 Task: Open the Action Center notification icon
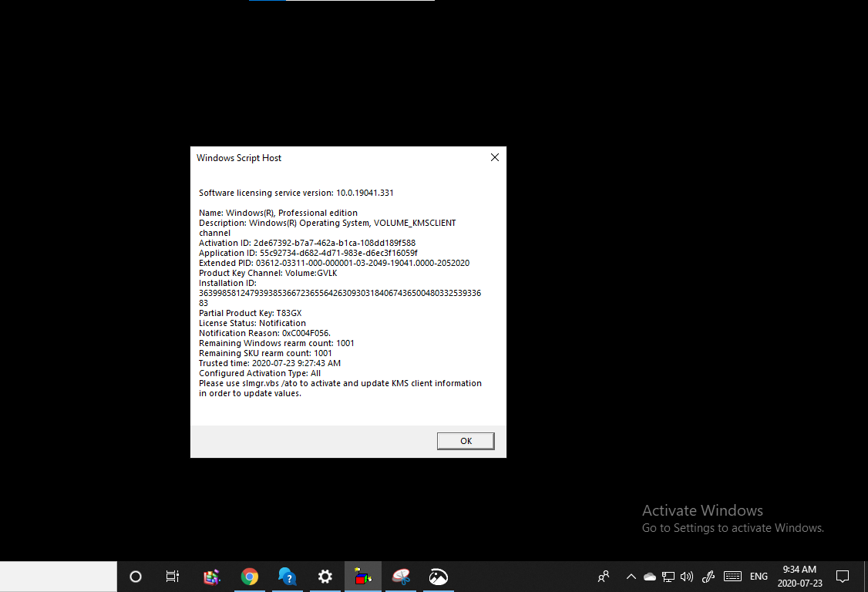pos(843,577)
